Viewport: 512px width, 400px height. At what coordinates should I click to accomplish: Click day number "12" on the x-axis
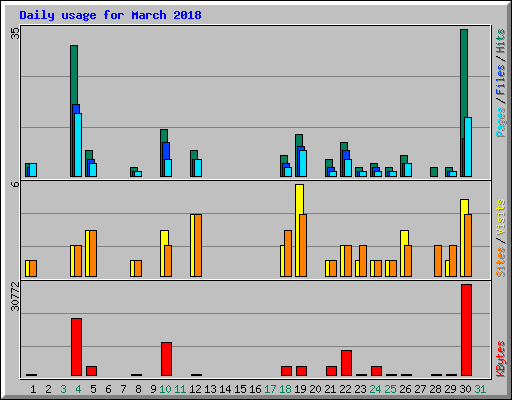[x=195, y=389]
